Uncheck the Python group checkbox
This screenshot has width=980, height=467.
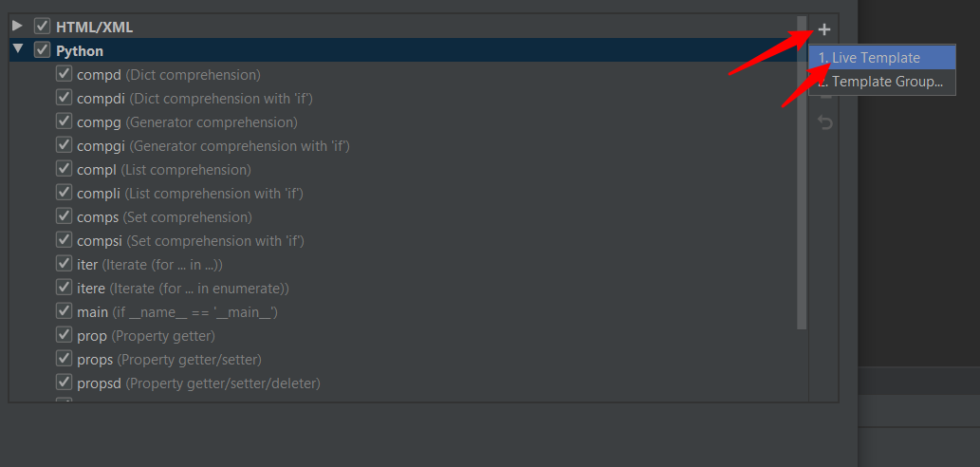[x=42, y=50]
